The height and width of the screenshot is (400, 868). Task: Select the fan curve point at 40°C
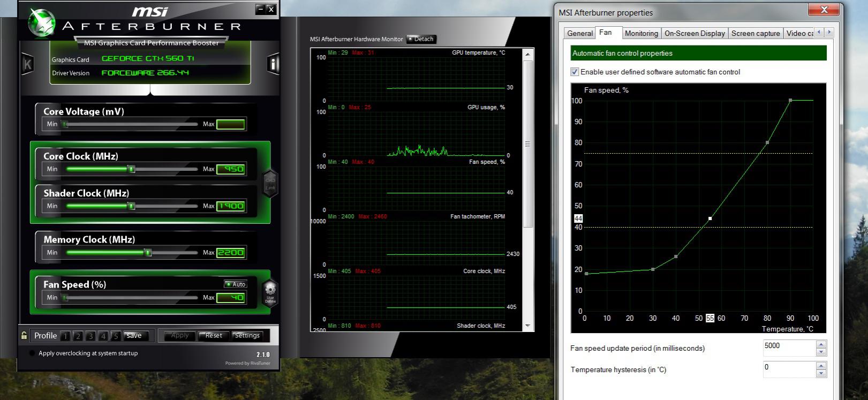(x=676, y=256)
